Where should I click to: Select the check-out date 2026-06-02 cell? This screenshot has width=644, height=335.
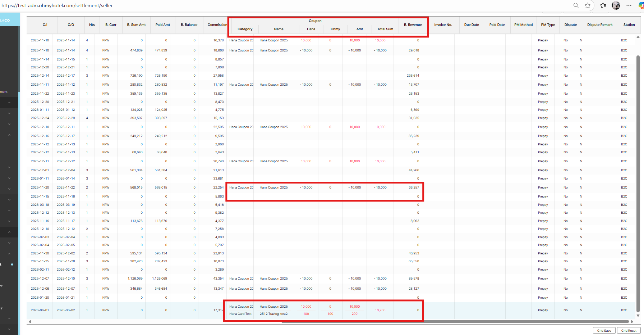pyautogui.click(x=66, y=310)
